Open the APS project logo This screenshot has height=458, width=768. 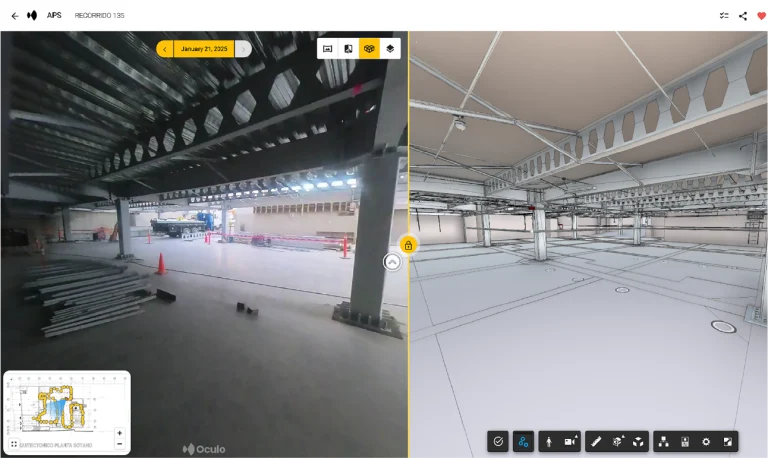click(32, 16)
